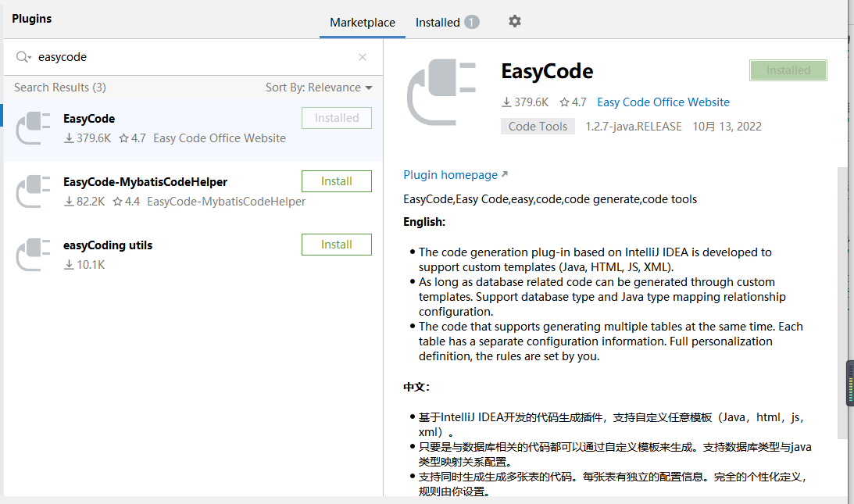Click large EasyCode logo in details pane
Screen dimensions: 854x504
pos(441,92)
